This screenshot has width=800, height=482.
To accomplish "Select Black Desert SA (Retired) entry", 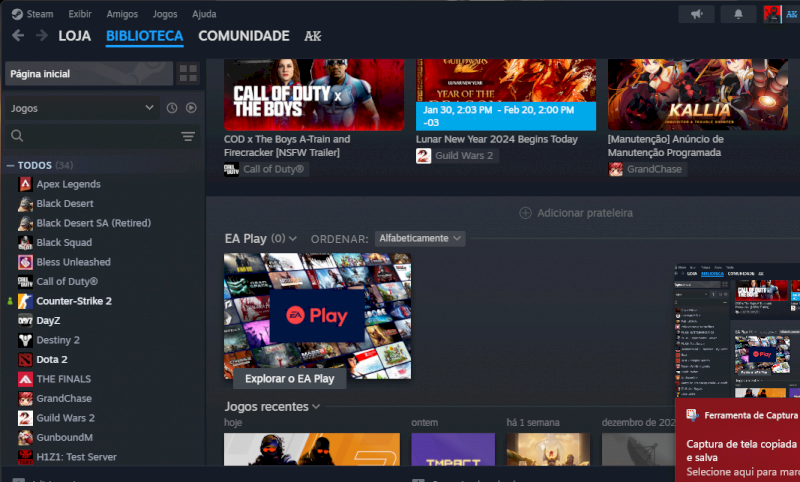I will pos(93,223).
